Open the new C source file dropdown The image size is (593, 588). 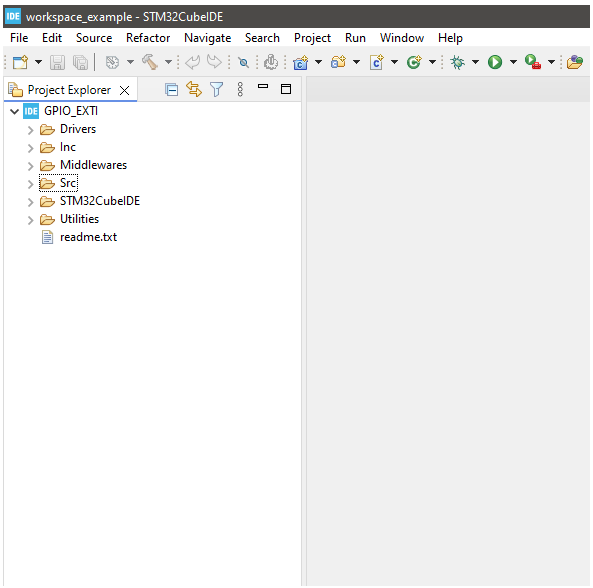(394, 62)
